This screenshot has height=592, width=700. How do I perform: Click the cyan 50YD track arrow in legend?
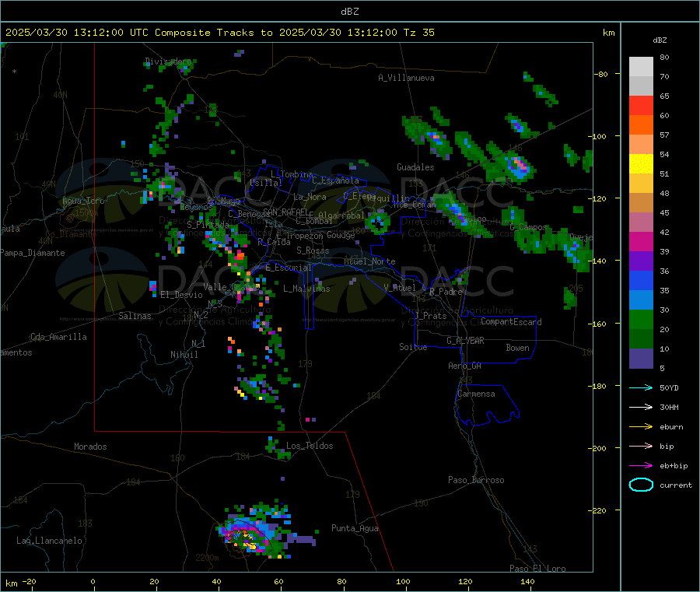pos(641,387)
